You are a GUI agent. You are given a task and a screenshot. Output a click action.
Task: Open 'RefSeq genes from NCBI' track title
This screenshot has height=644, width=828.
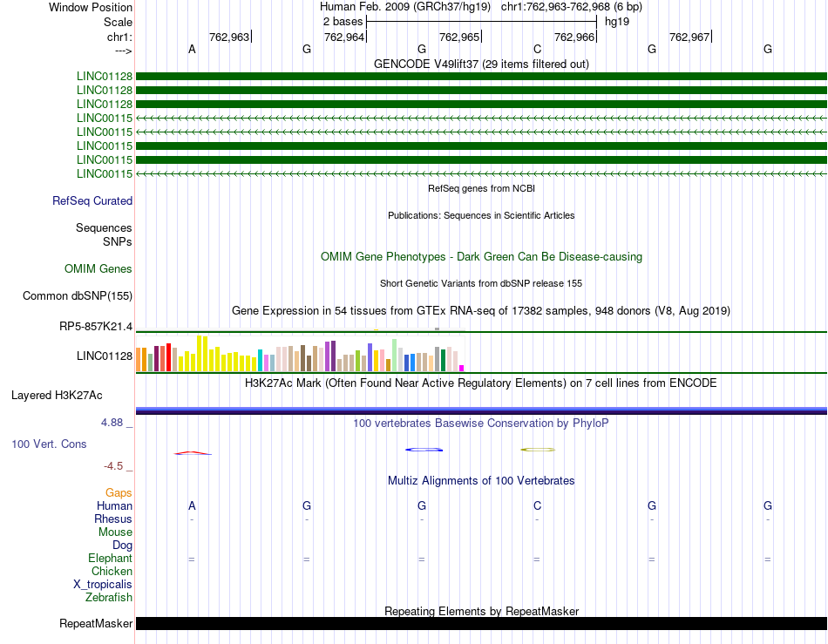[x=481, y=188]
